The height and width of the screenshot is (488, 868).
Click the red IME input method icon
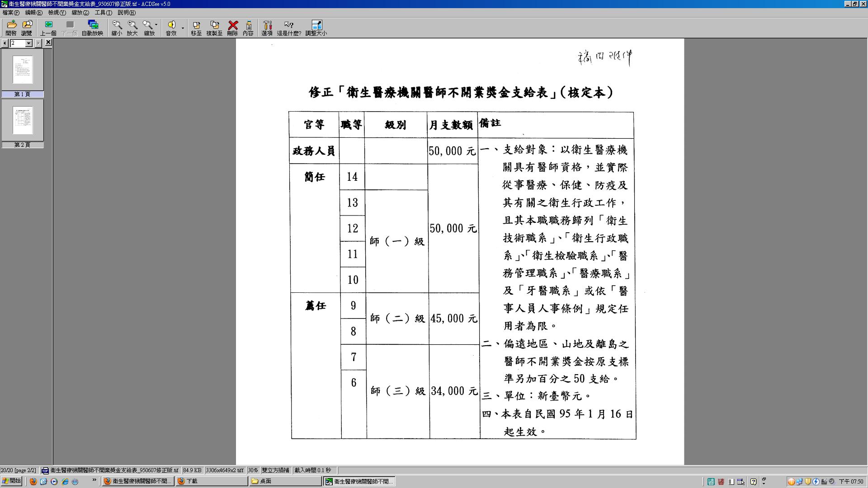[x=721, y=482]
